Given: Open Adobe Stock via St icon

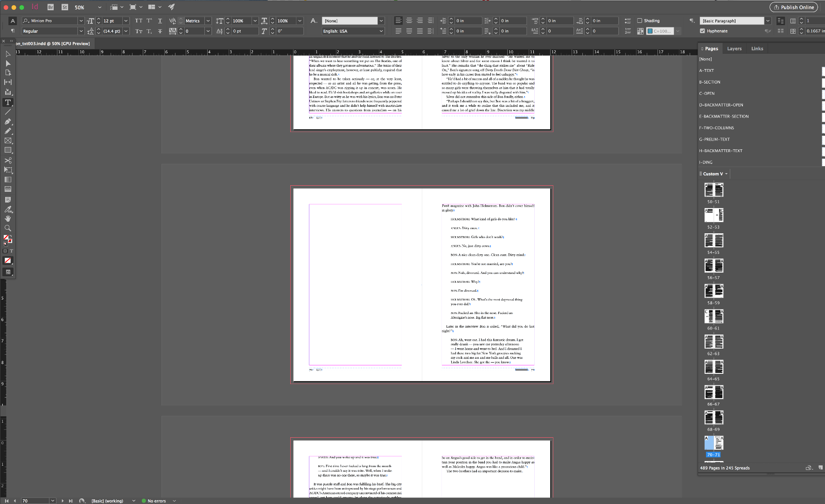Looking at the screenshot, I should coord(65,7).
